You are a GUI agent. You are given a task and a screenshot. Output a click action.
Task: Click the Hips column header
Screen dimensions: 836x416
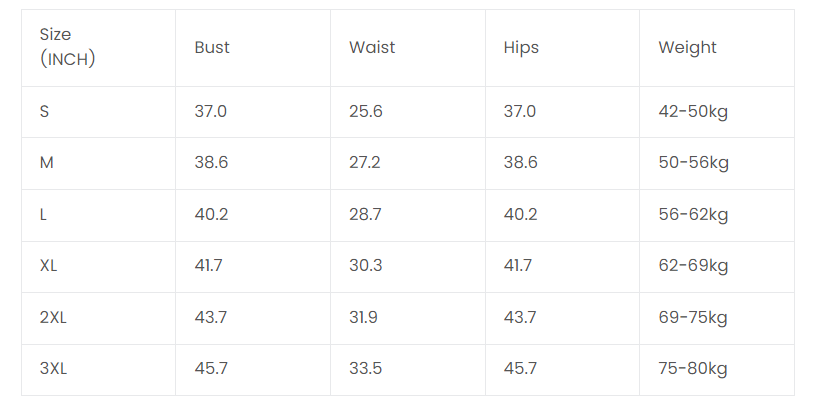pyautogui.click(x=521, y=47)
